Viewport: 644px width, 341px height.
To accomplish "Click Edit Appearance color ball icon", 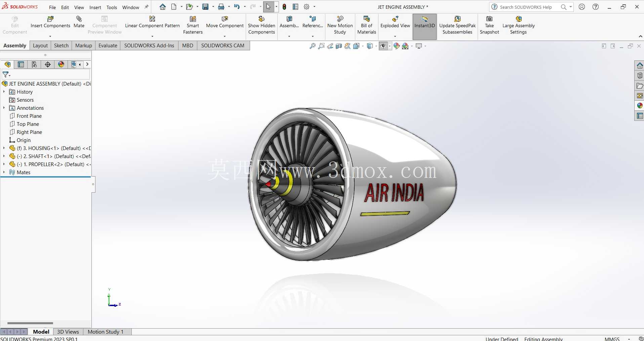I will (x=397, y=46).
